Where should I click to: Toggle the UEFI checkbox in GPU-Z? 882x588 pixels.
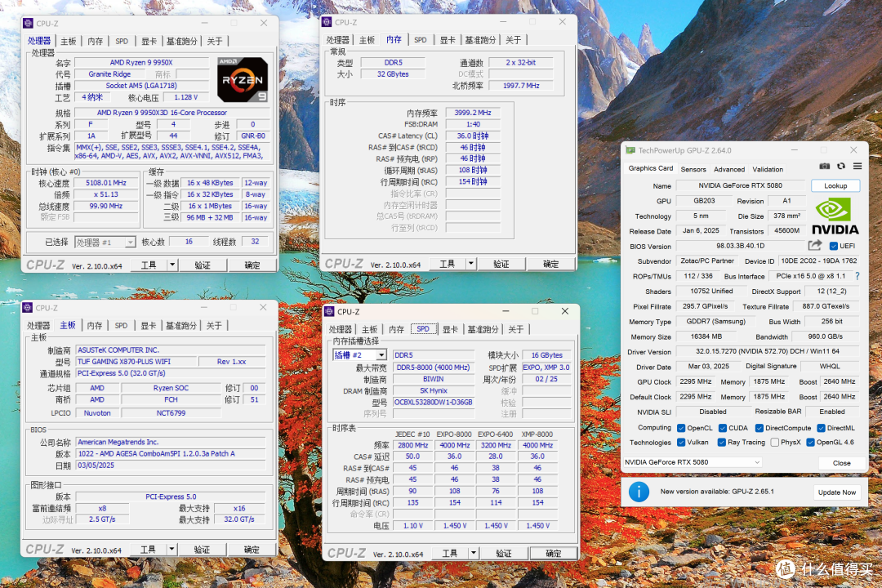(834, 246)
